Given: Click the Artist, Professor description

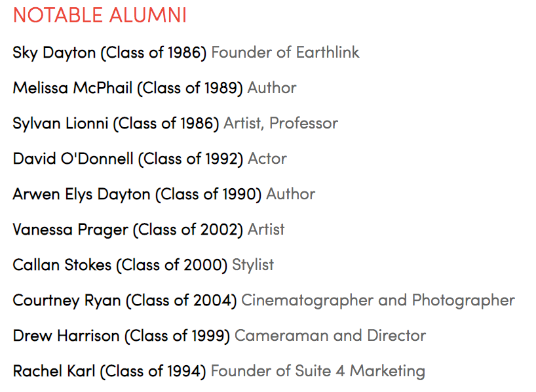Looking at the screenshot, I should click(x=280, y=123).
